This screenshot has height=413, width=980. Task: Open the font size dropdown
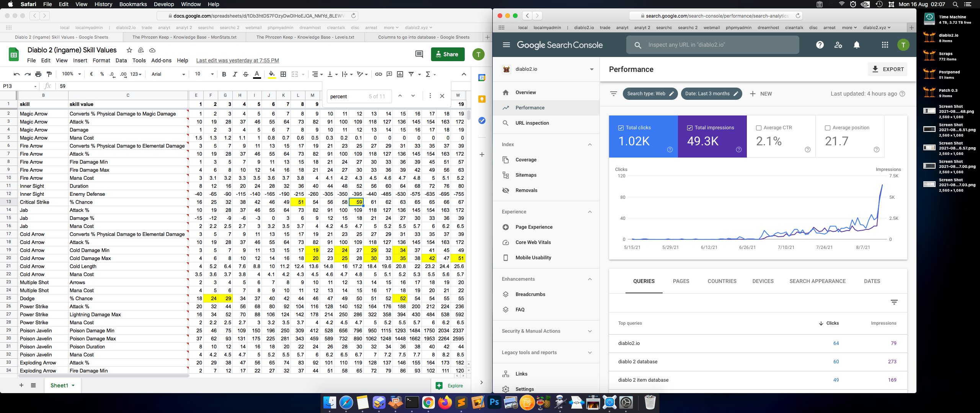pyautogui.click(x=204, y=74)
